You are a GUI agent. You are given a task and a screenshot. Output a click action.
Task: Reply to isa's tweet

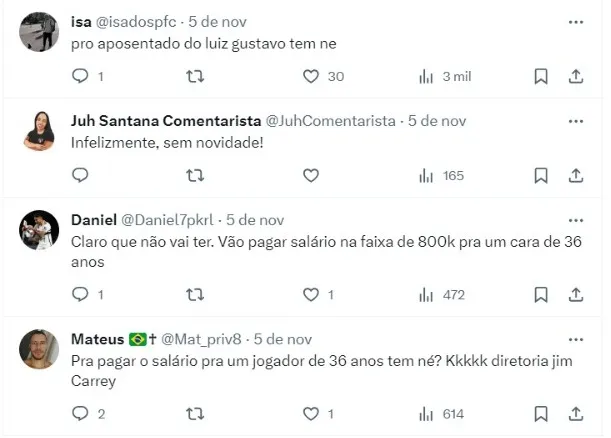point(82,76)
